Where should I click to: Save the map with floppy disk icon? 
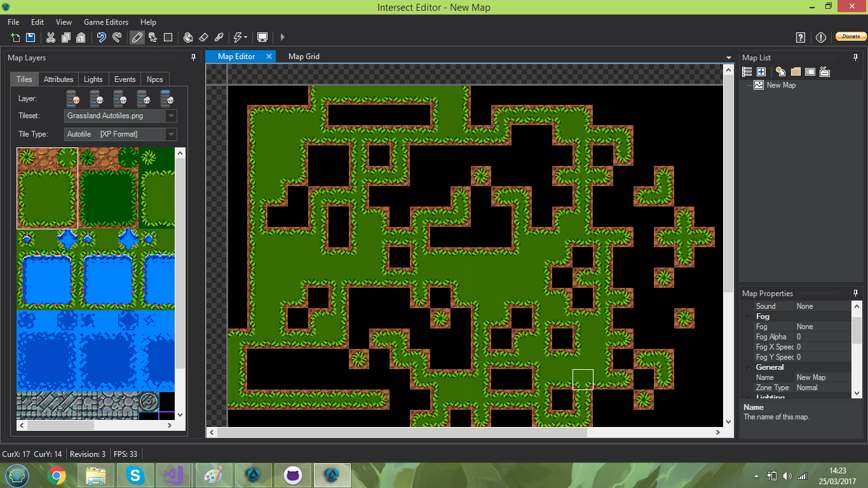pos(31,37)
